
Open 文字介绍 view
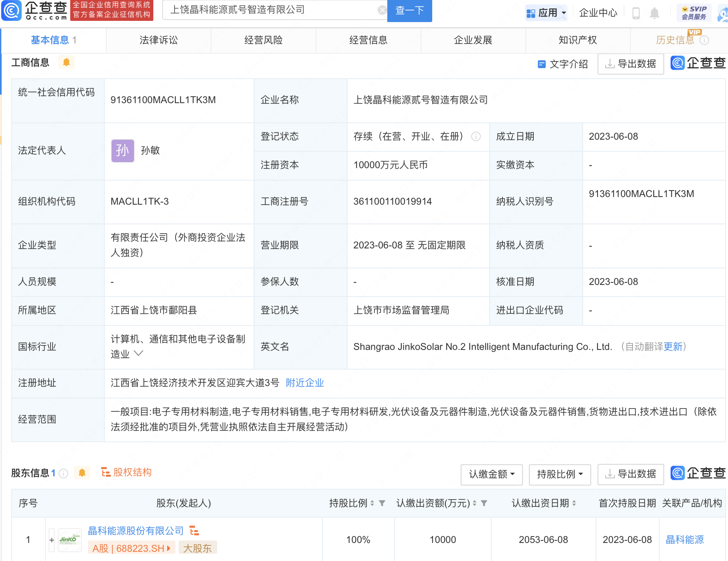pyautogui.click(x=563, y=64)
